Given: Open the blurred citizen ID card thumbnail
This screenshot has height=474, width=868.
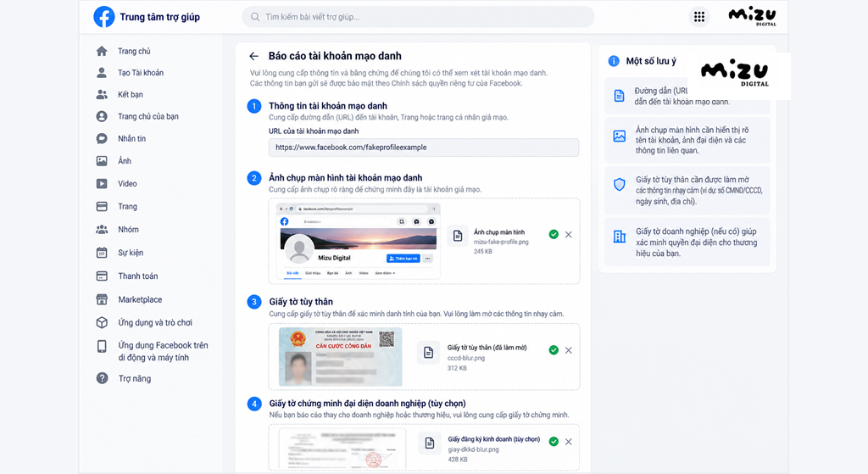Looking at the screenshot, I should coord(341,357).
